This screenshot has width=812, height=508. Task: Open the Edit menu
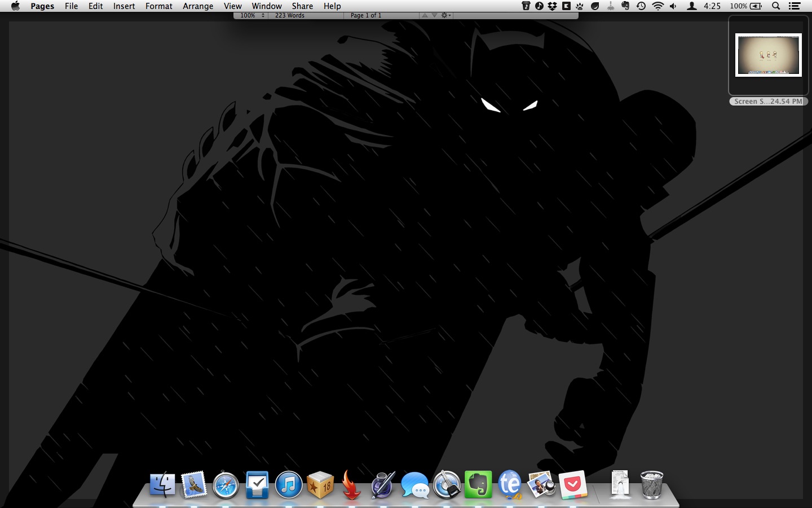96,6
